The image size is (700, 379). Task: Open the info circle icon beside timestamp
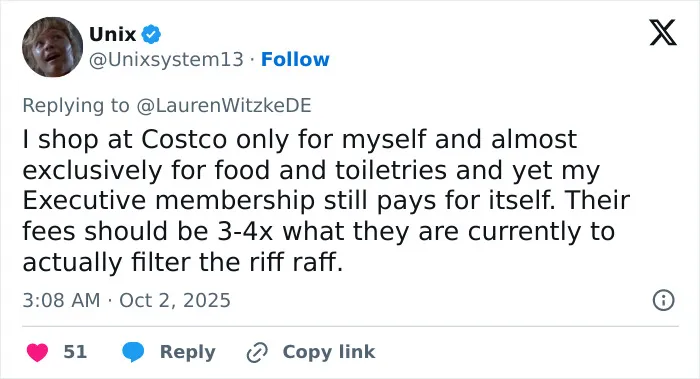pos(663,300)
